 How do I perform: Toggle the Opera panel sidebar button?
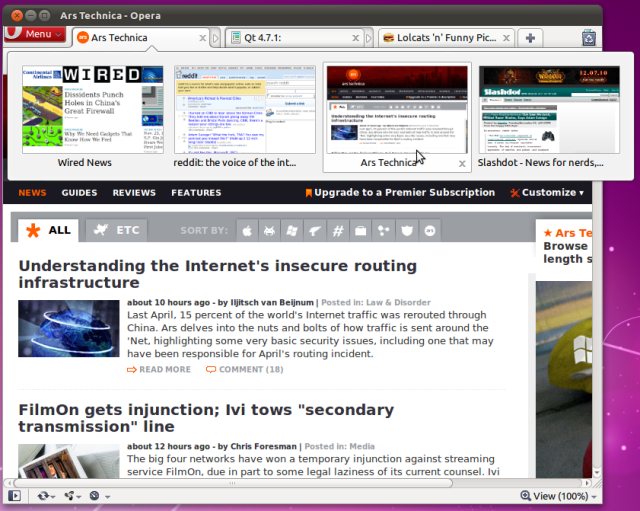click(14, 496)
